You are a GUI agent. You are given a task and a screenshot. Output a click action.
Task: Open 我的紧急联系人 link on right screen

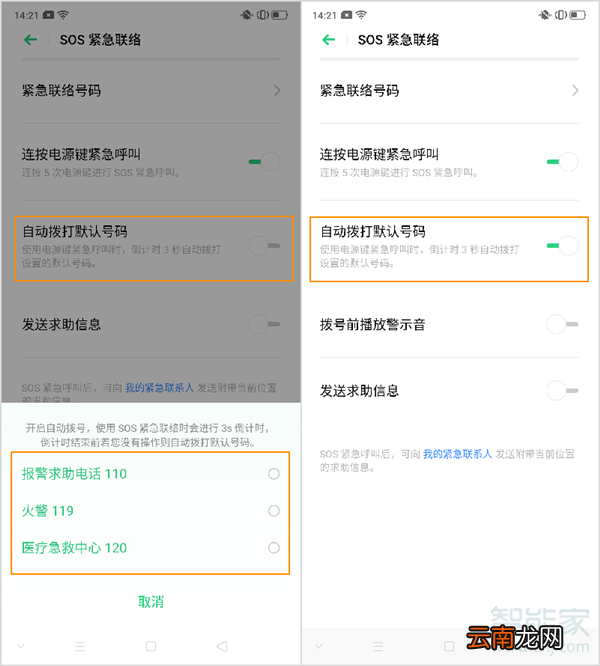coord(457,454)
